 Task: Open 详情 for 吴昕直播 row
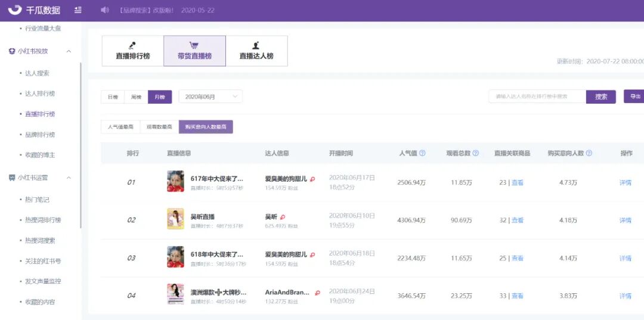coord(625,220)
